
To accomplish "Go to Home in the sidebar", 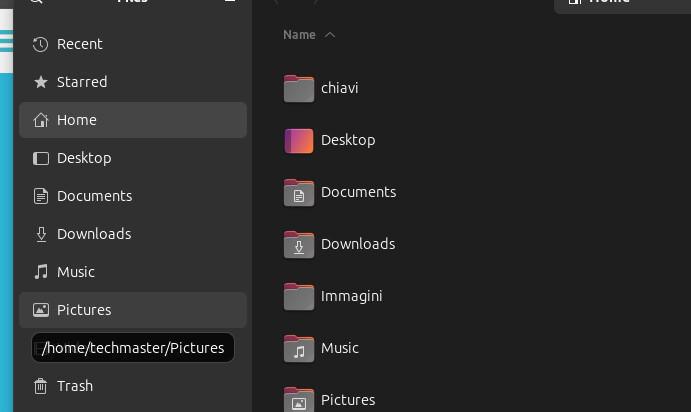I will 76,120.
